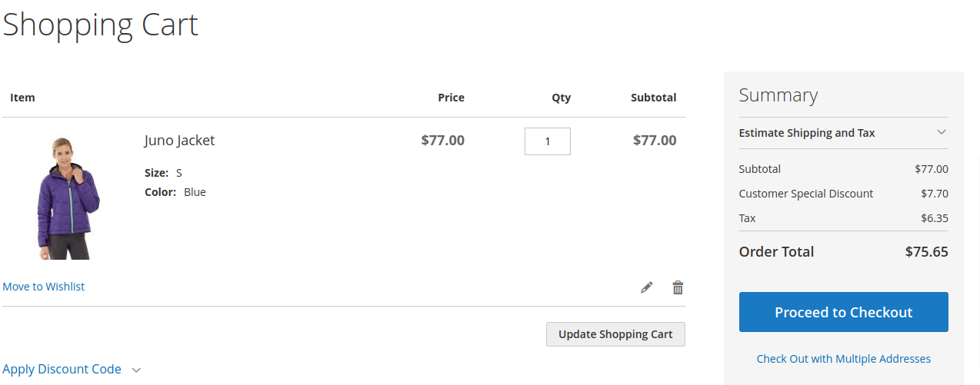
Task: Click the Size S option text
Action: [x=178, y=173]
